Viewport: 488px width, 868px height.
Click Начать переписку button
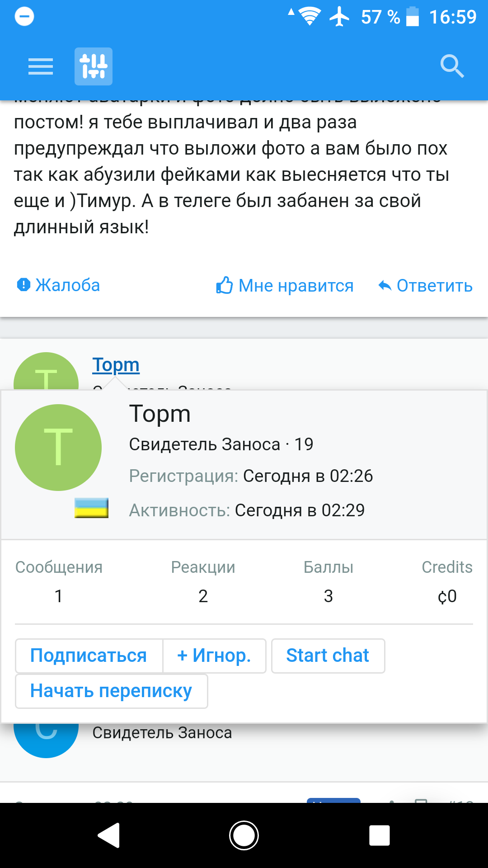(111, 691)
